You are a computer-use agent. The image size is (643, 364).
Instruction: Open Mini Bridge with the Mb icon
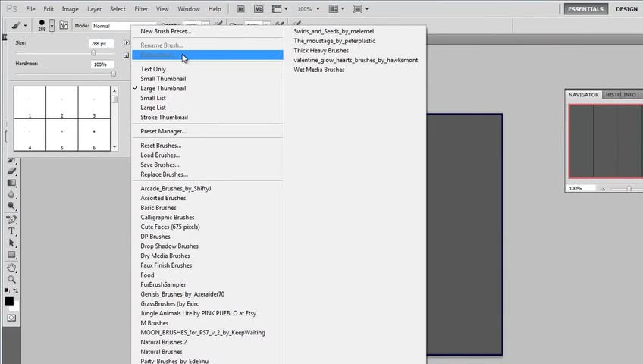(259, 8)
